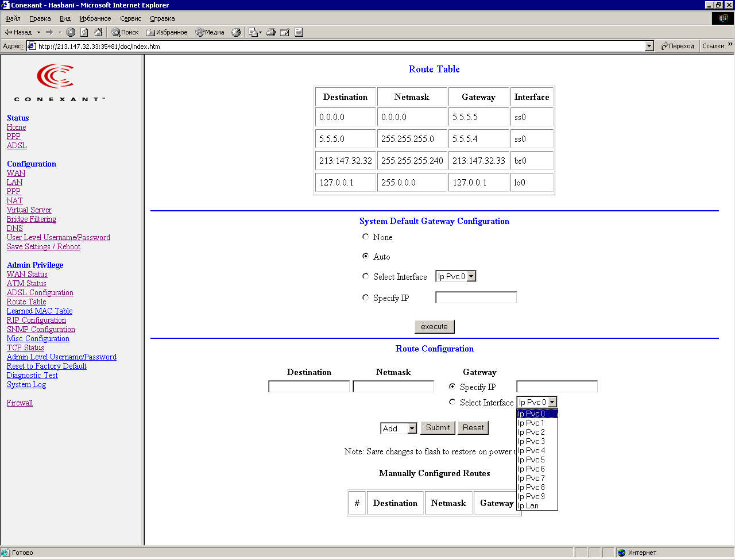The height and width of the screenshot is (560, 735).
Task: Choose Select Interface radio under System Default Gateway
Action: (365, 276)
